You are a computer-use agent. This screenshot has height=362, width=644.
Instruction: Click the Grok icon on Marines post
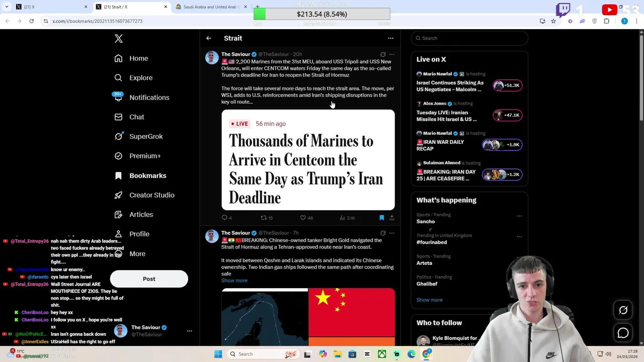[x=383, y=54]
